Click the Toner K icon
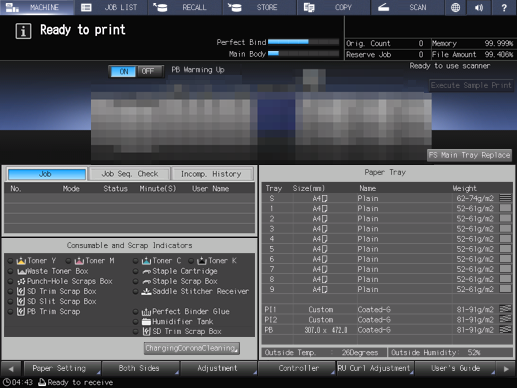Screen dimensions: 517x388 pyautogui.click(x=202, y=261)
